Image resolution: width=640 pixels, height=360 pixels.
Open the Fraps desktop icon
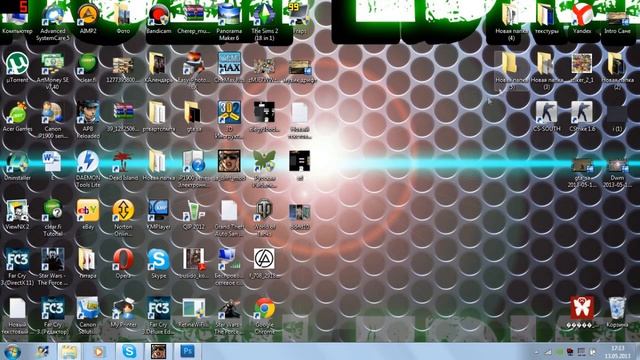point(300,19)
